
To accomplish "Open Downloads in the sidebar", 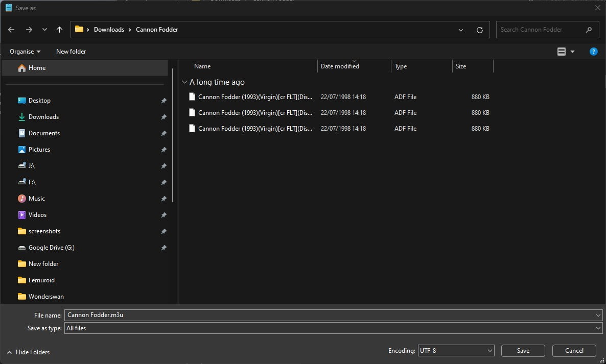I will coord(43,117).
